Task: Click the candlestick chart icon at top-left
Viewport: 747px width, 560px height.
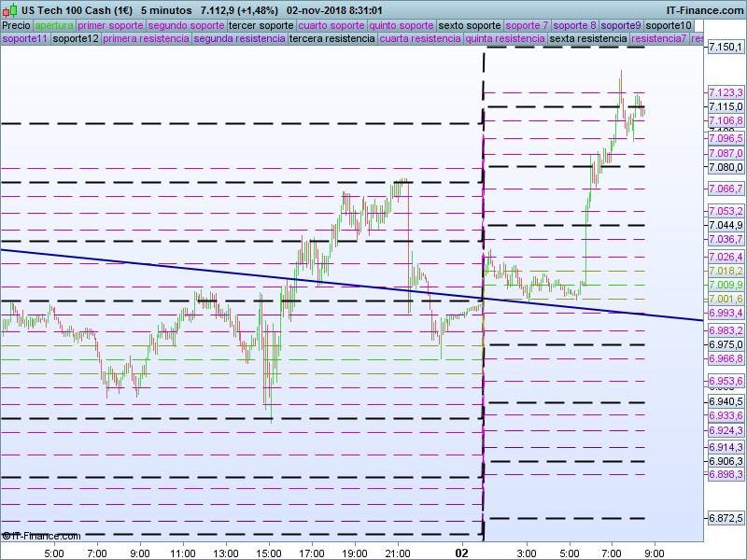Action: coord(10,9)
